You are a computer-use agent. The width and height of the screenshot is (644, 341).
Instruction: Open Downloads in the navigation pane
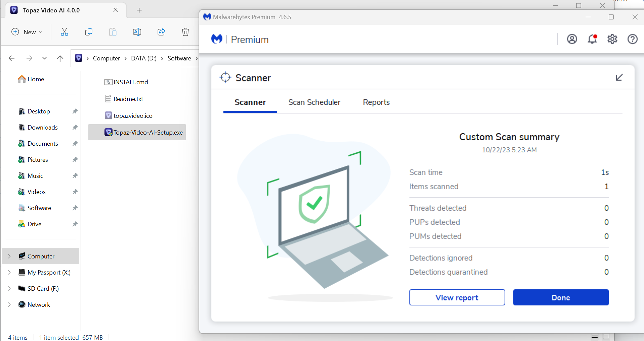38,127
